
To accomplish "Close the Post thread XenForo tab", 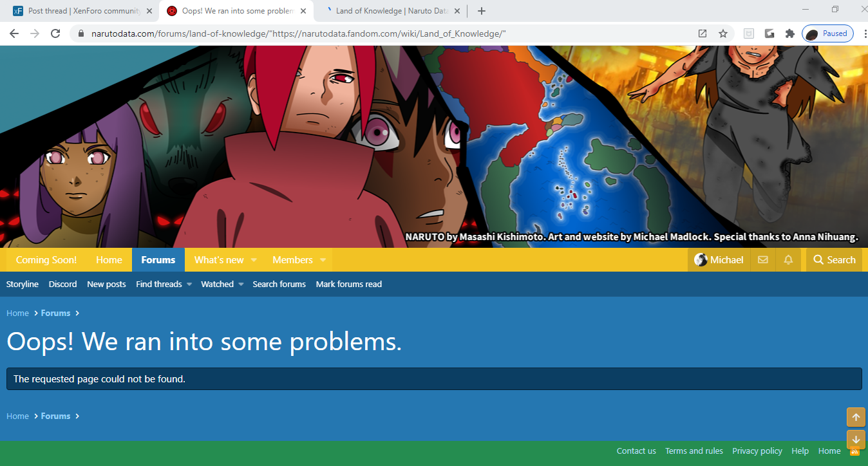I will [x=149, y=11].
